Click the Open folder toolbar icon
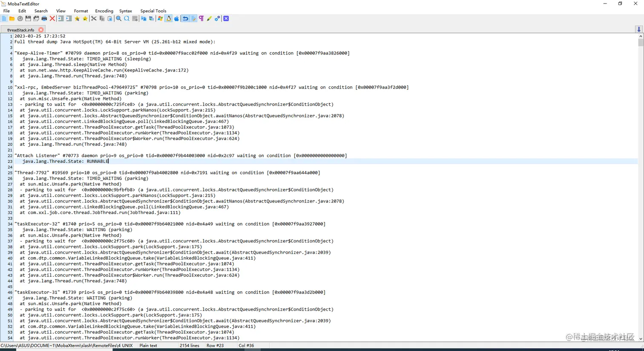This screenshot has height=351, width=644. pyautogui.click(x=12, y=19)
